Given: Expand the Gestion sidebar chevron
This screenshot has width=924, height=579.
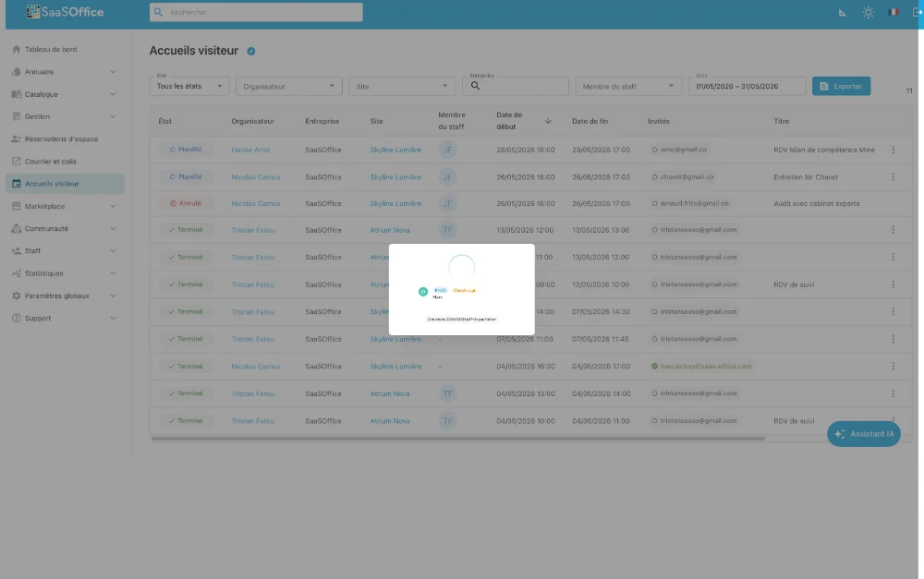Looking at the screenshot, I should tap(113, 116).
